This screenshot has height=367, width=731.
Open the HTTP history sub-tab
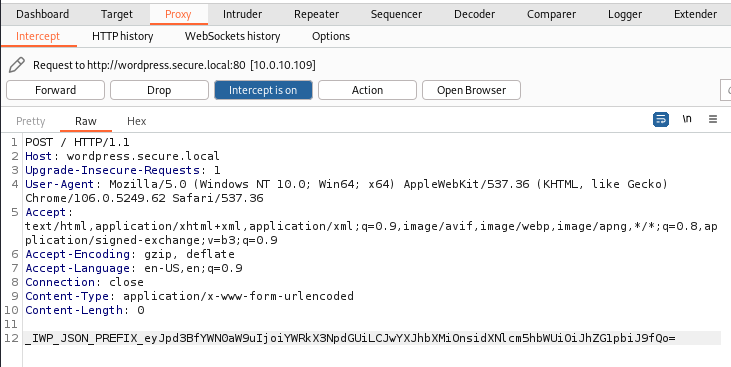tap(123, 36)
